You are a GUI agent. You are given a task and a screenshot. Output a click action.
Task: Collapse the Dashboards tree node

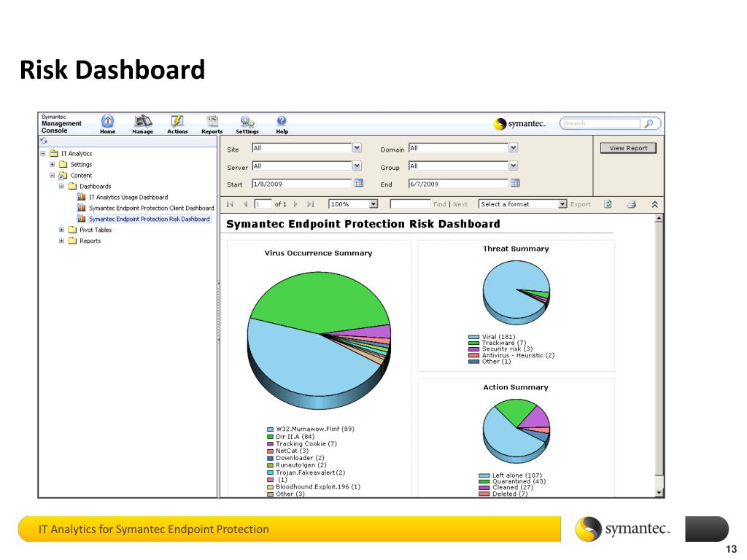[61, 186]
